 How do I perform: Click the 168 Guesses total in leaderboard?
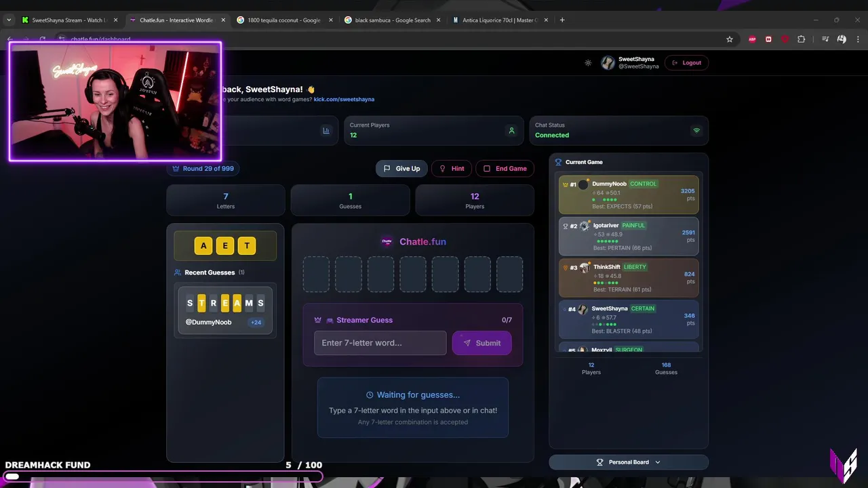(x=666, y=369)
